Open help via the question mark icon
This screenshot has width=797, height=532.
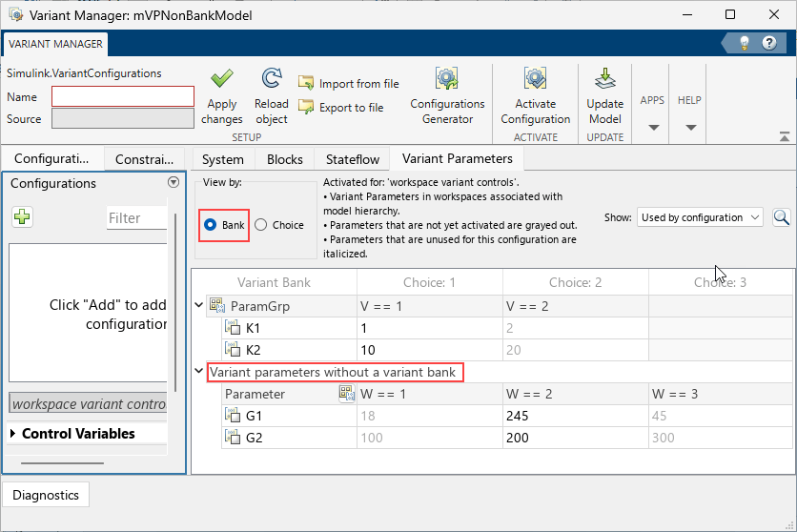[x=769, y=43]
